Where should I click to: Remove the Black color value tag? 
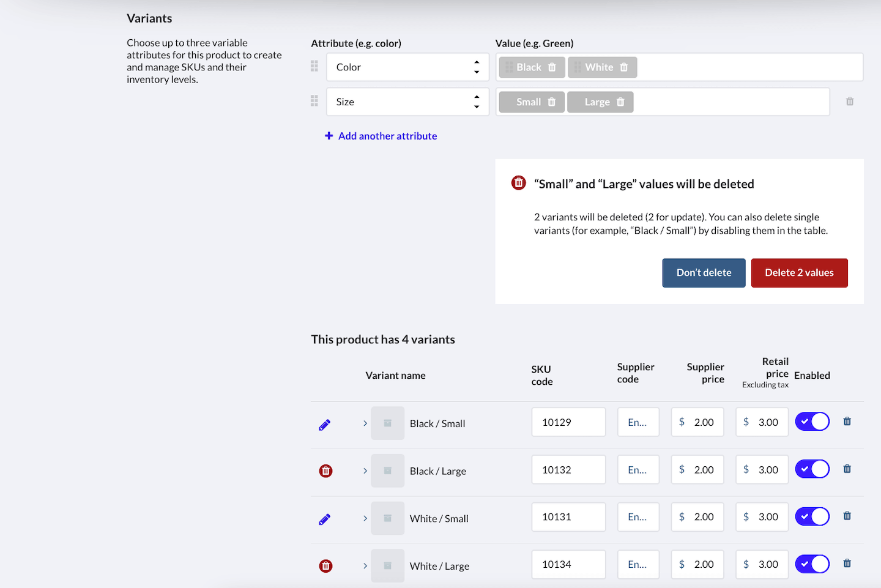coord(552,67)
